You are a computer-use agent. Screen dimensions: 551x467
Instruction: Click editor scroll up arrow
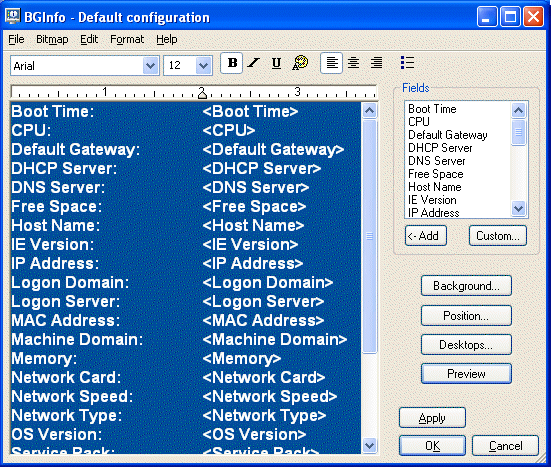[369, 111]
